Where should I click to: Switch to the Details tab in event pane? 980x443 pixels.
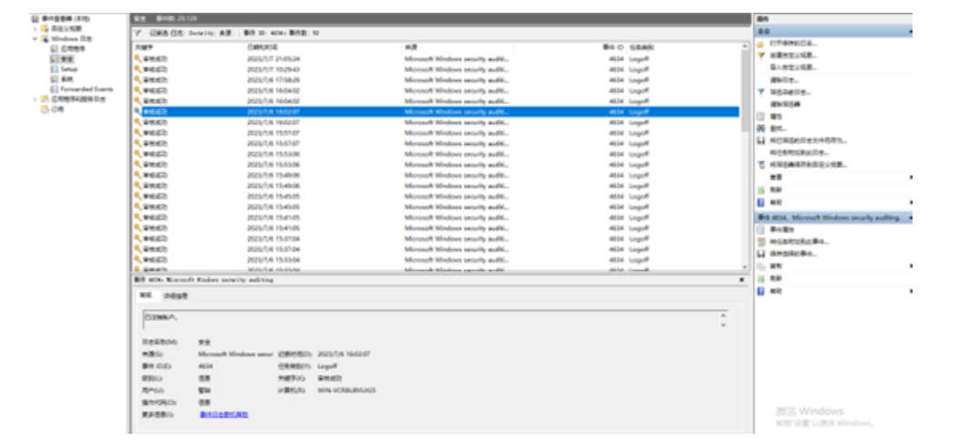(x=175, y=295)
